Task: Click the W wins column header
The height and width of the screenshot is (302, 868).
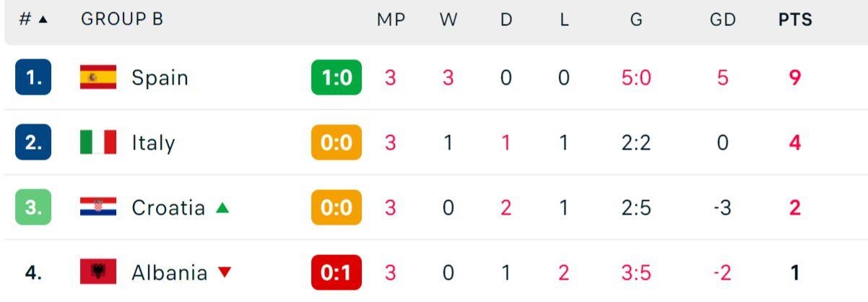Action: click(448, 20)
